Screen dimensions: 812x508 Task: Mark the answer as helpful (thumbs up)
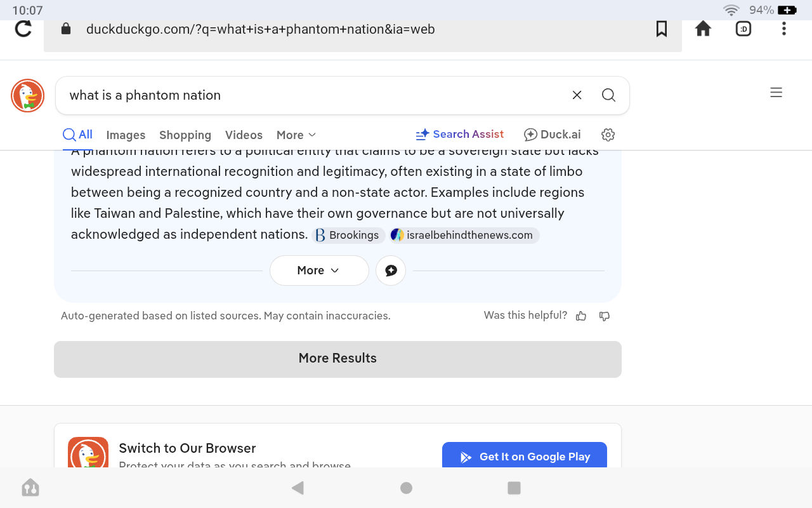(x=581, y=316)
